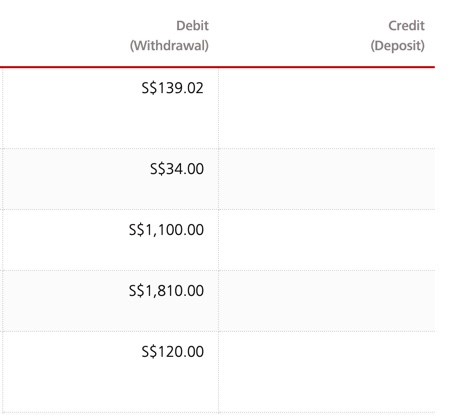Click empty Credit cell in S$34.00 row
This screenshot has width=449, height=415.
point(327,179)
